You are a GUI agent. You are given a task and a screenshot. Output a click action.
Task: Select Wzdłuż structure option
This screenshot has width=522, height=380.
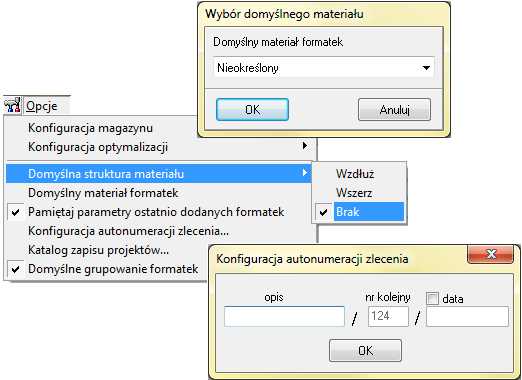(355, 174)
